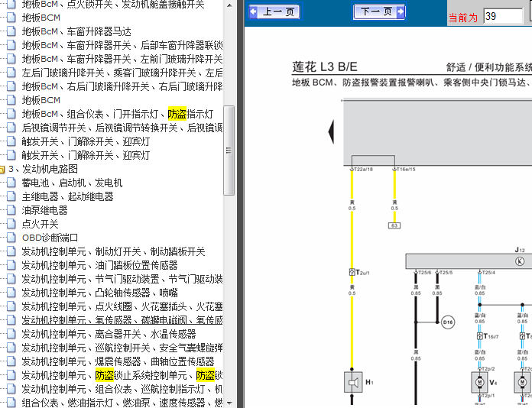Select 地板BcM、右后门玻璃升降开关 entry
This screenshot has height=408, width=532.
tap(122, 86)
